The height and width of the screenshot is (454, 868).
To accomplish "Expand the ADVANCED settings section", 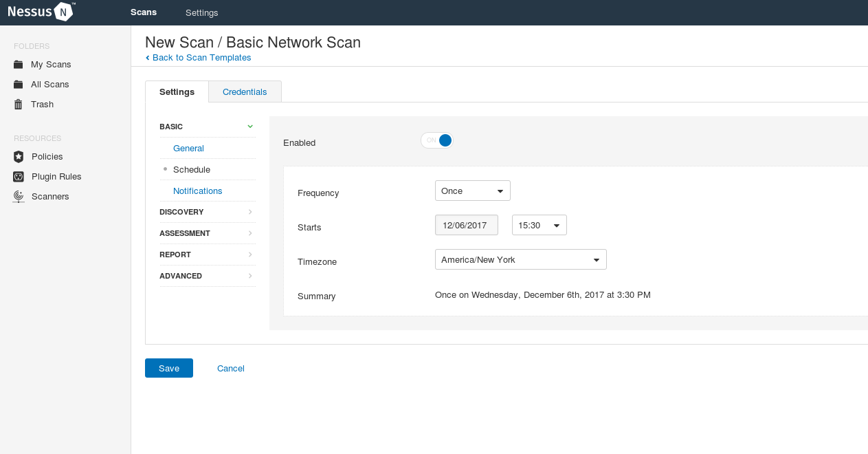I will pos(207,276).
